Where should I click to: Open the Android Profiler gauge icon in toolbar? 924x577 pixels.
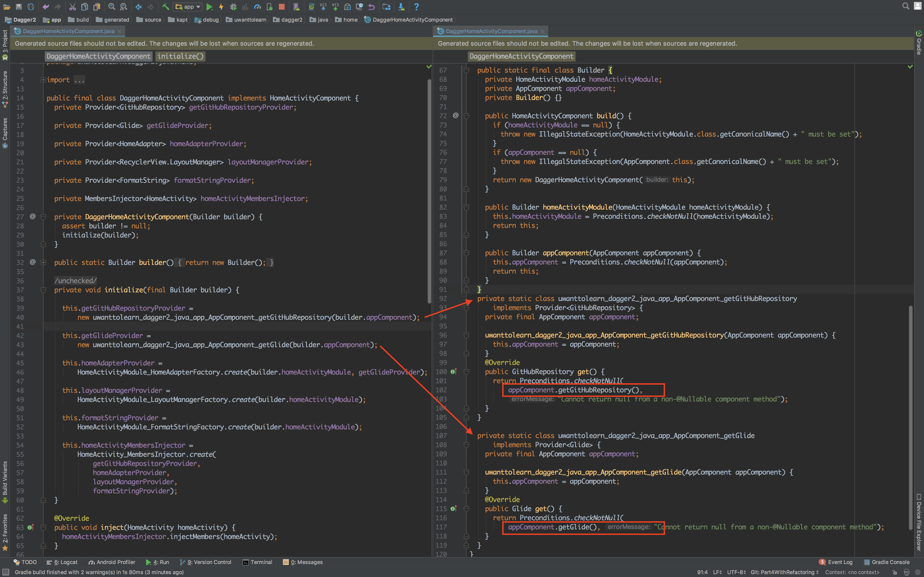257,6
